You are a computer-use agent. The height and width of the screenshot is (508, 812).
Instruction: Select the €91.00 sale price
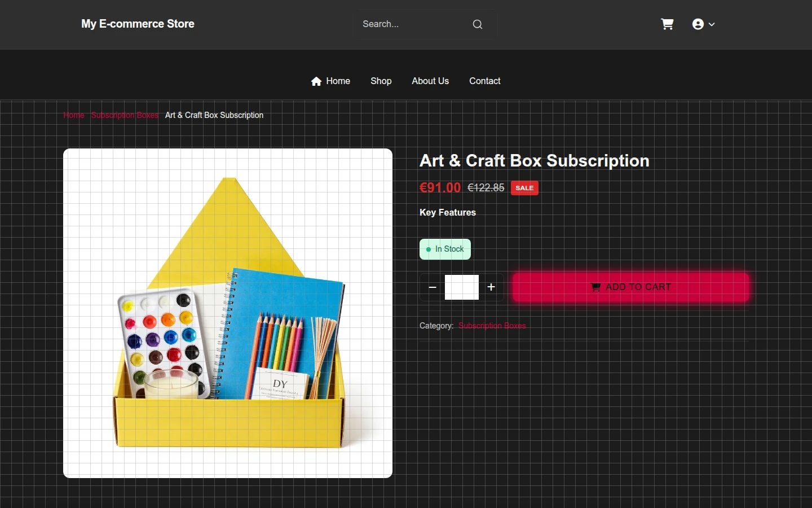(x=440, y=188)
